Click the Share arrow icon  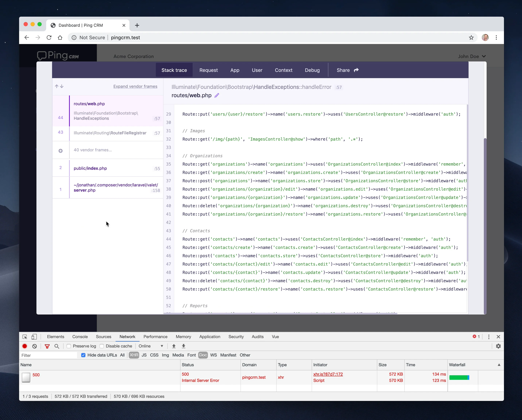[356, 70]
